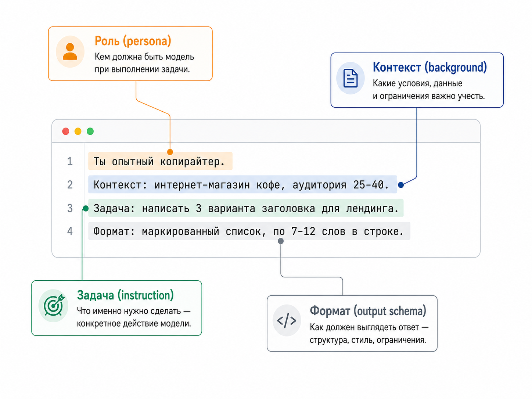532x399 pixels.
Task: Click text 'структура, стиль, ограничения.'
Action: click(368, 340)
